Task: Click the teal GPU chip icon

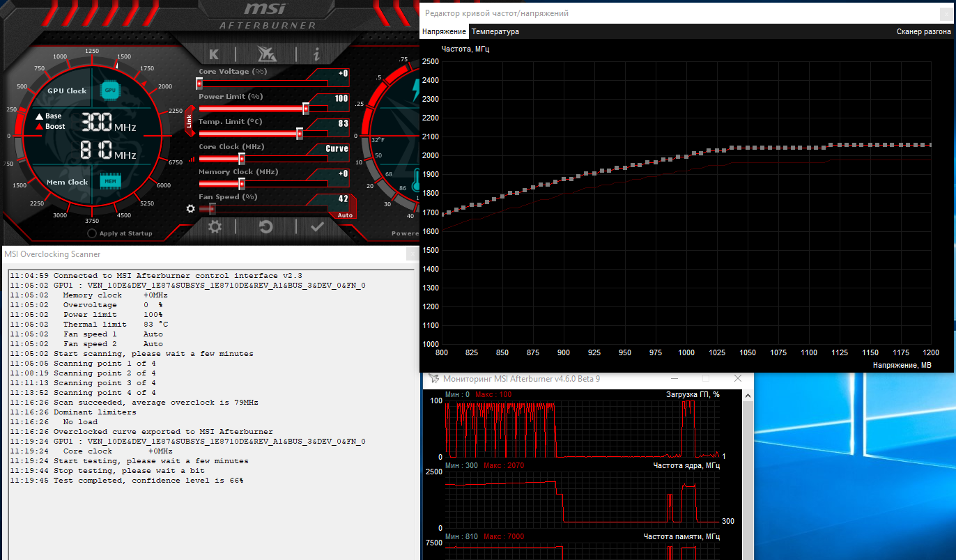Action: (110, 90)
